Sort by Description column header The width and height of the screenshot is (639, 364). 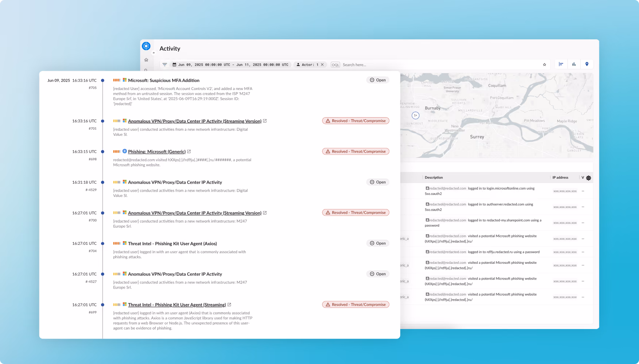pyautogui.click(x=434, y=177)
